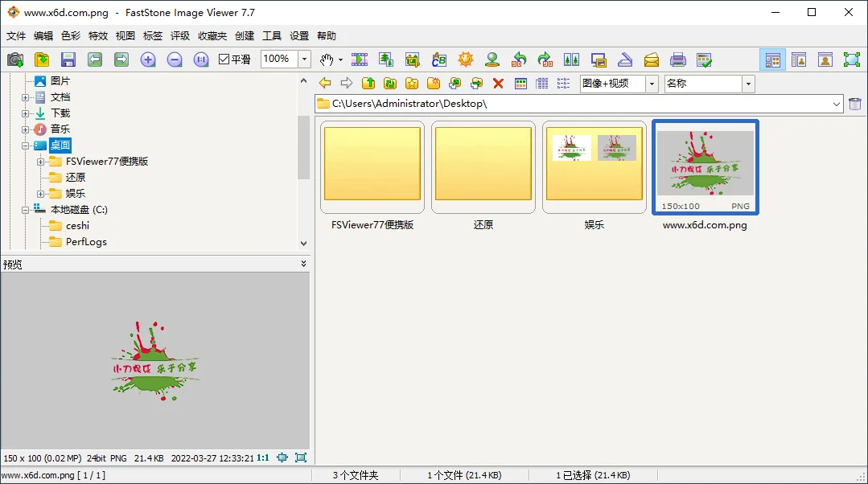Open the 100% zoom level dropdown
868x484 pixels.
tap(304, 59)
